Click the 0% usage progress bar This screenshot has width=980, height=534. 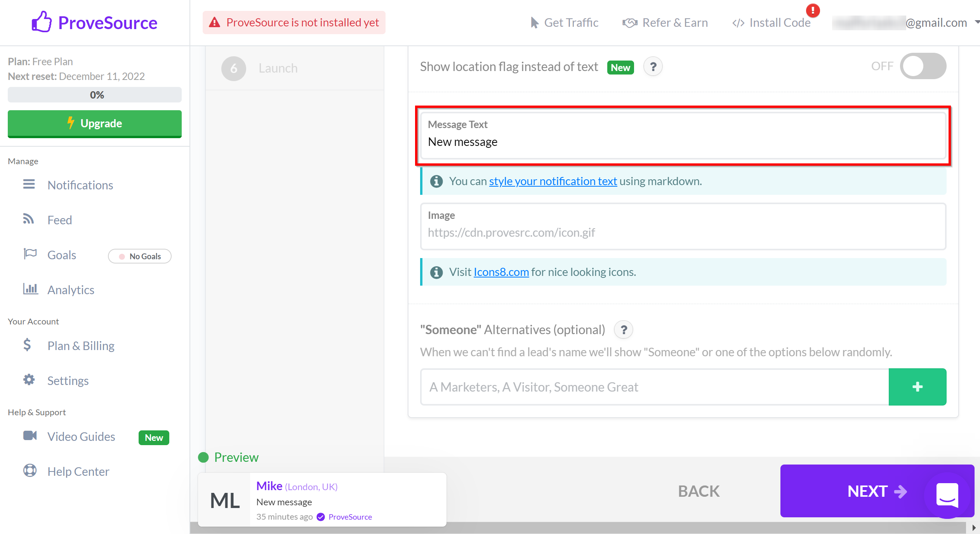pos(95,95)
